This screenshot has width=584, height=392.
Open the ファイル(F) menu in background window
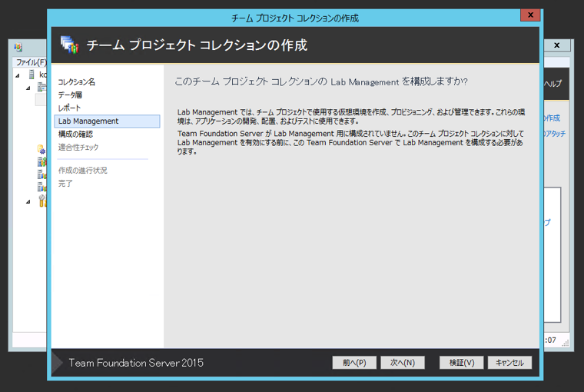coord(31,62)
